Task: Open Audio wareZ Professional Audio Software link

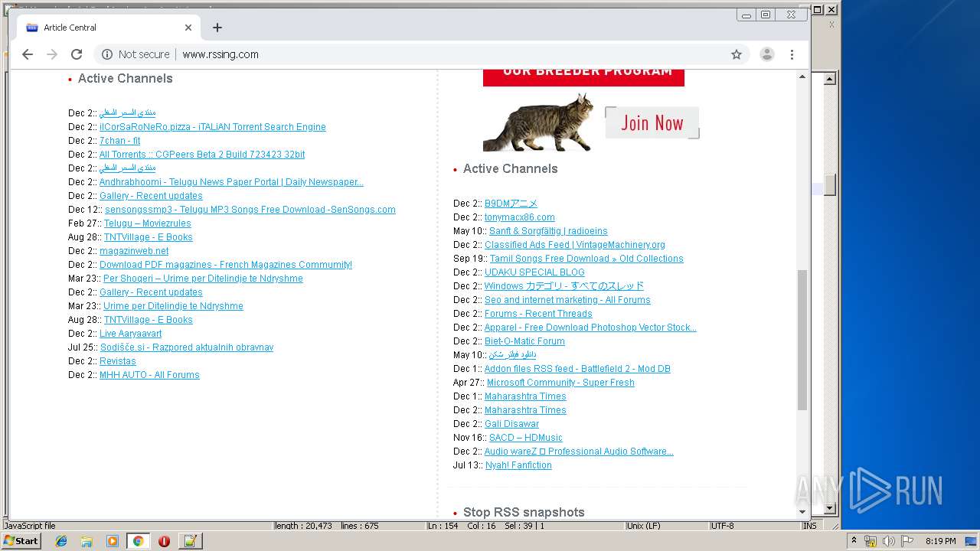Action: tap(579, 452)
